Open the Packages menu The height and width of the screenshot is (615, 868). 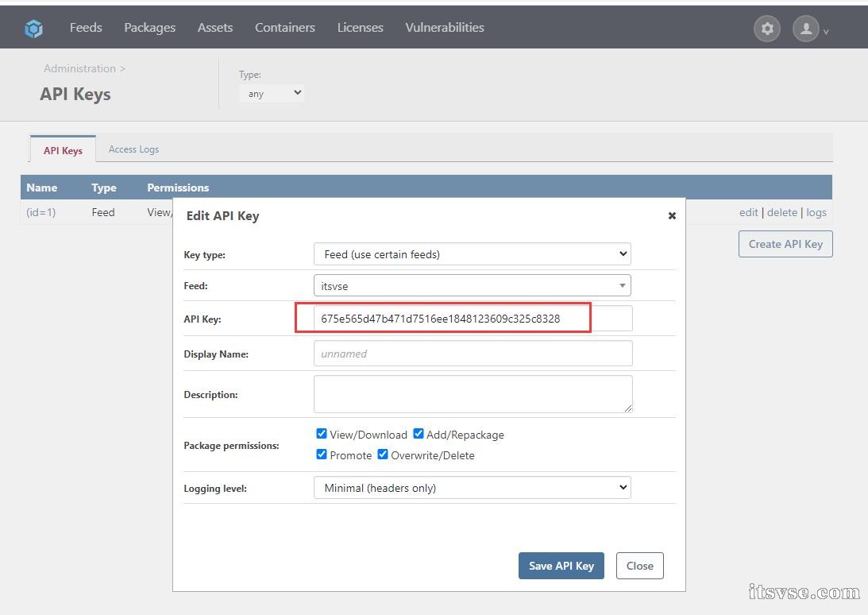[x=149, y=28]
